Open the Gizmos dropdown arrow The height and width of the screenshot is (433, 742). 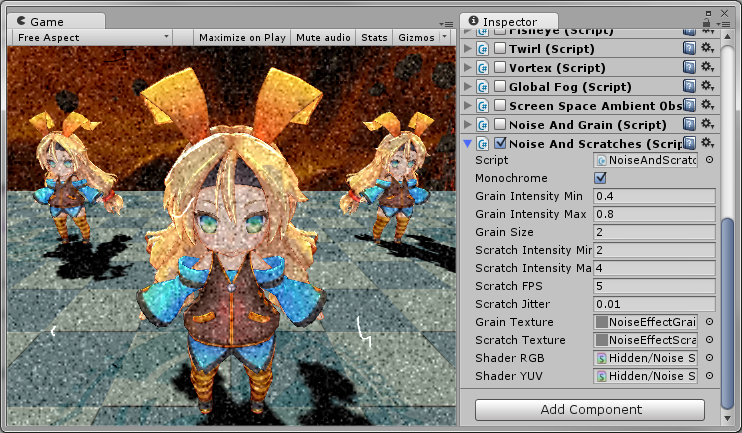(444, 37)
